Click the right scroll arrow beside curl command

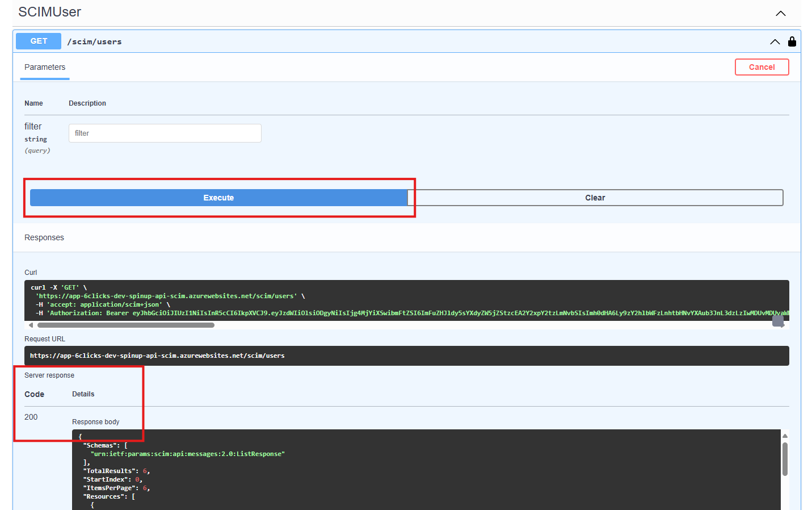781,324
